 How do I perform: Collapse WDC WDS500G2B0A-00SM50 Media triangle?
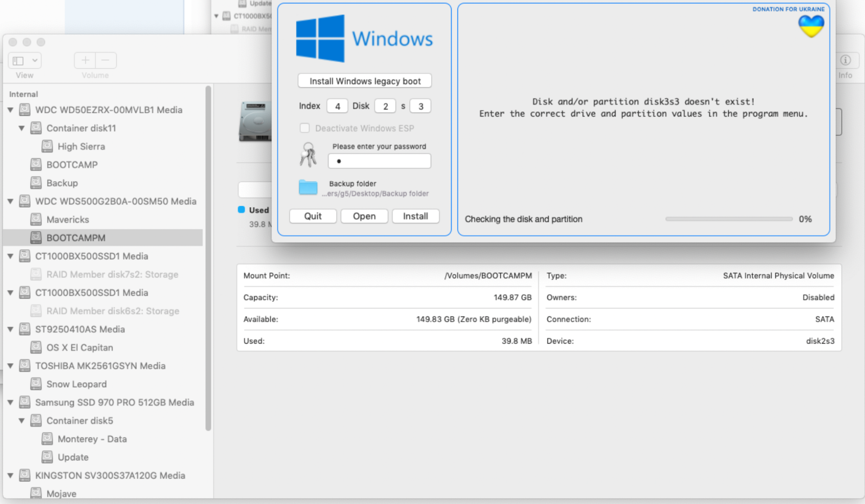coord(10,201)
